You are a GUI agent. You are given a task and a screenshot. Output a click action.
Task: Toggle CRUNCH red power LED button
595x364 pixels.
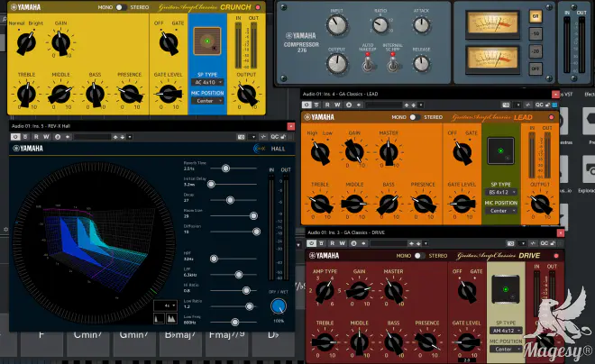[x=258, y=7]
